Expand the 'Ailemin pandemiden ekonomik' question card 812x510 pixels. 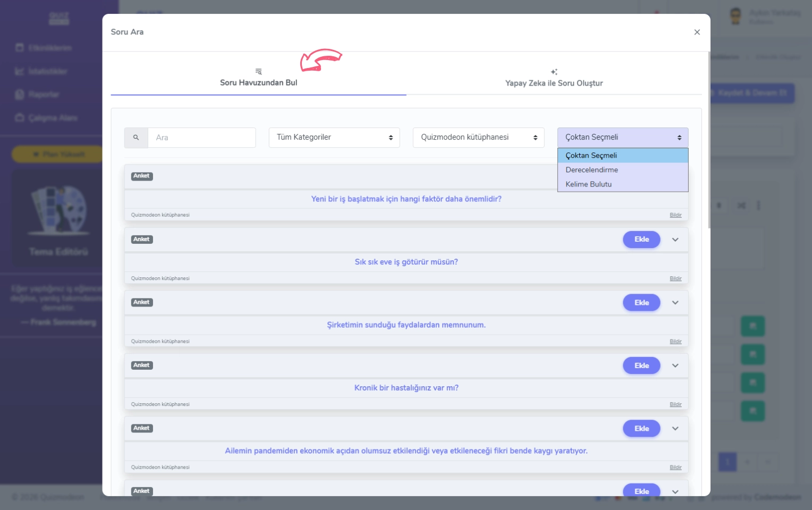[x=675, y=429]
